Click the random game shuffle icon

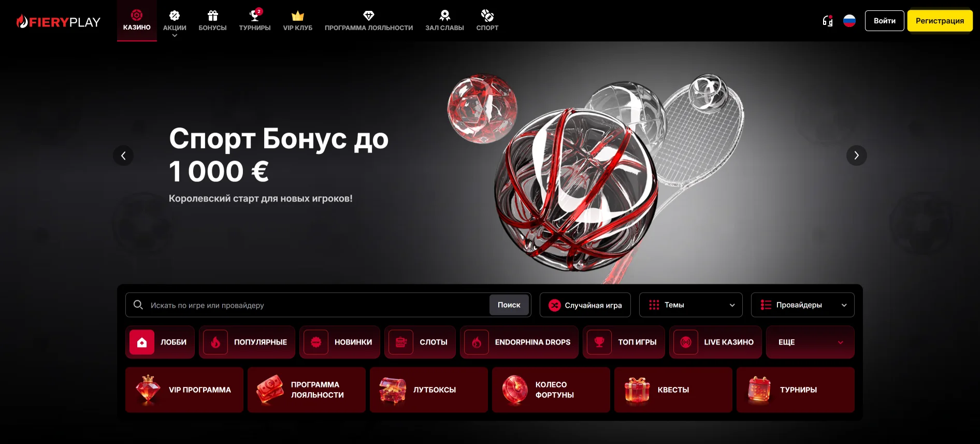coord(555,305)
